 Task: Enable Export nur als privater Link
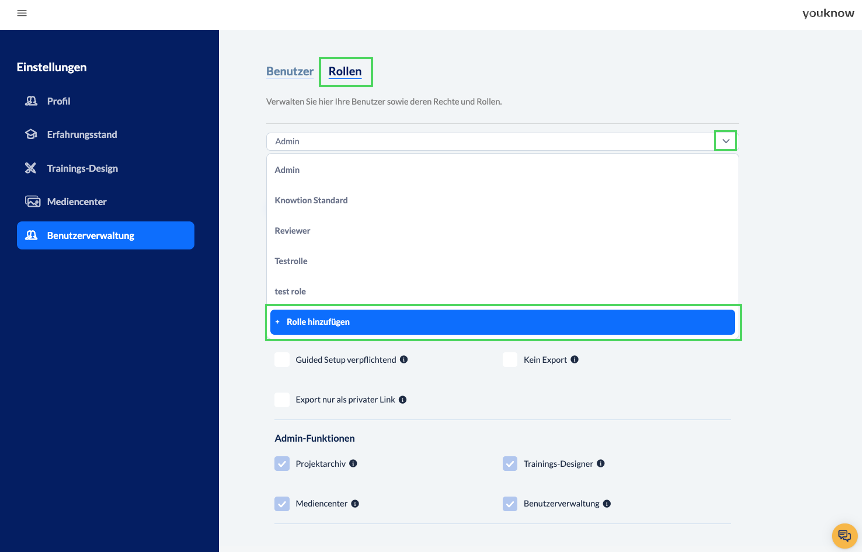click(282, 400)
